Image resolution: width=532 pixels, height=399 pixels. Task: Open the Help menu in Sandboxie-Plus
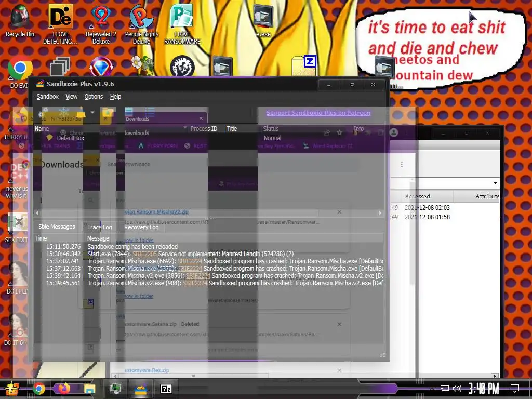pos(115,96)
